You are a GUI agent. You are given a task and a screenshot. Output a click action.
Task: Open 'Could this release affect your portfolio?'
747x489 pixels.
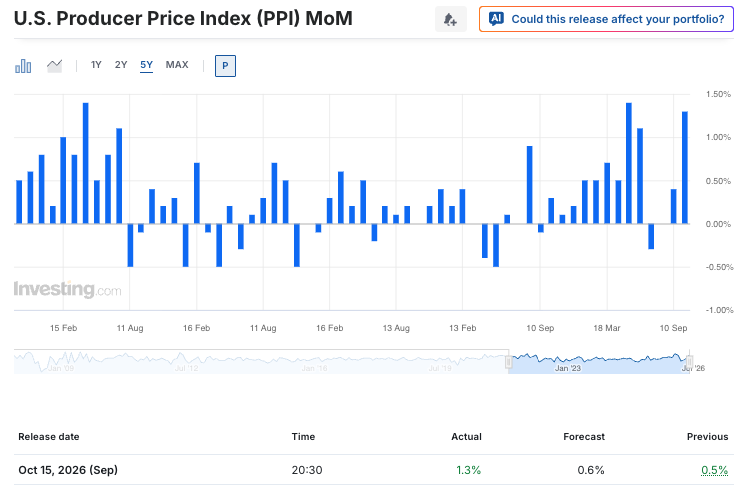point(606,19)
